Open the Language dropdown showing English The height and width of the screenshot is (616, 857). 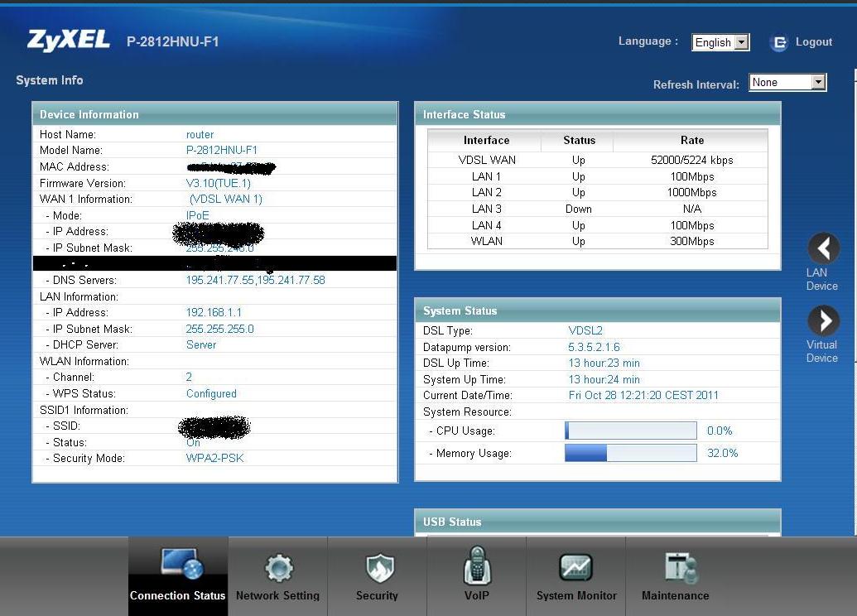click(720, 42)
